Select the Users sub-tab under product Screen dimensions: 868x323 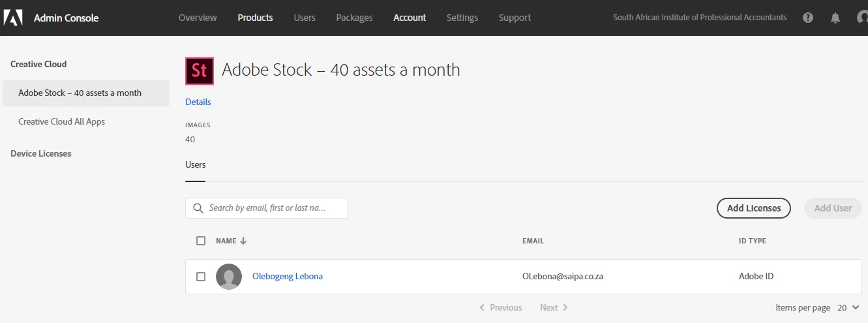[x=195, y=165]
